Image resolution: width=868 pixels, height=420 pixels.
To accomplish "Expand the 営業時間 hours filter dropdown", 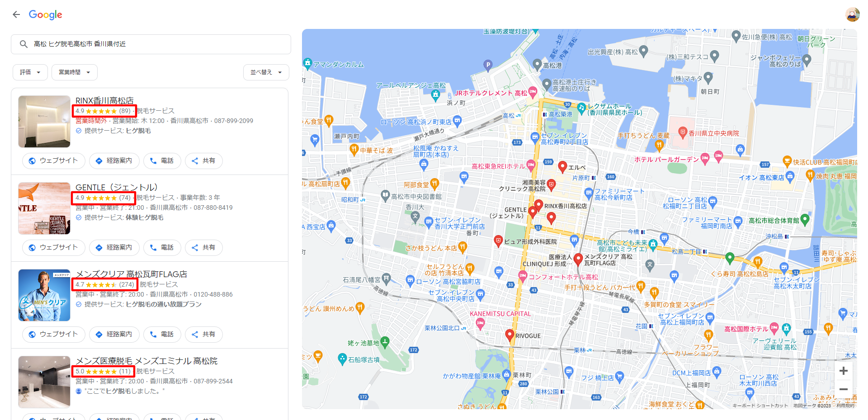I will pyautogui.click(x=75, y=72).
